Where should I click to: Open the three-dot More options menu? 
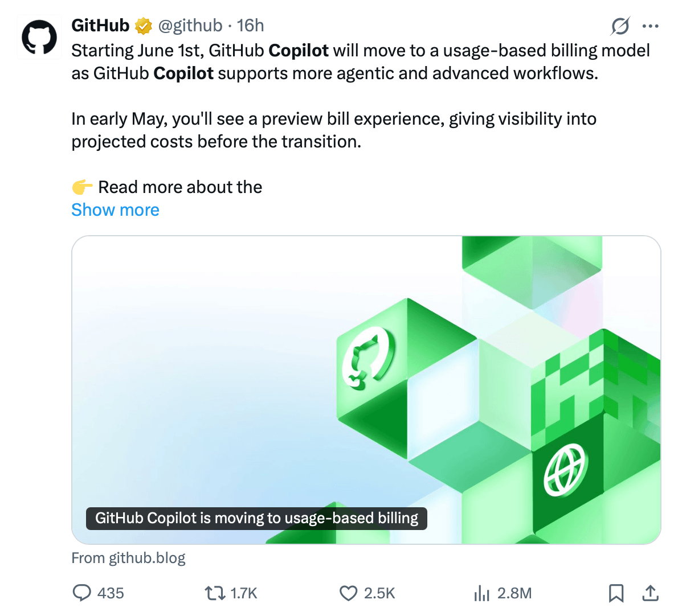pyautogui.click(x=650, y=26)
